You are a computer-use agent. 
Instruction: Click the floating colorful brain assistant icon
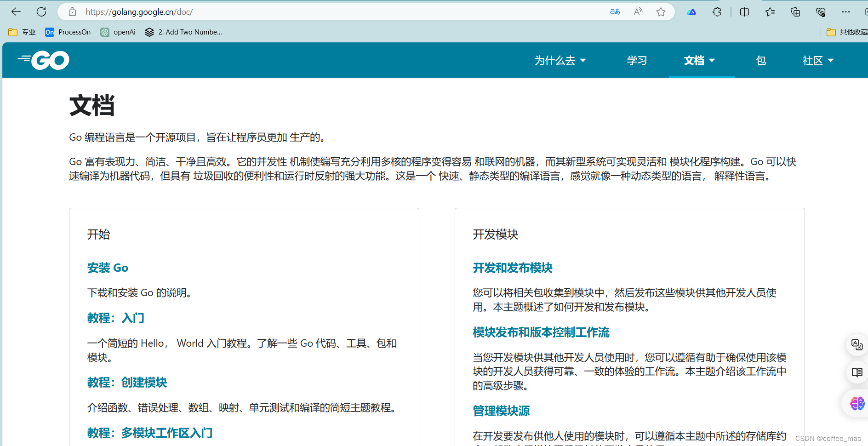click(857, 404)
